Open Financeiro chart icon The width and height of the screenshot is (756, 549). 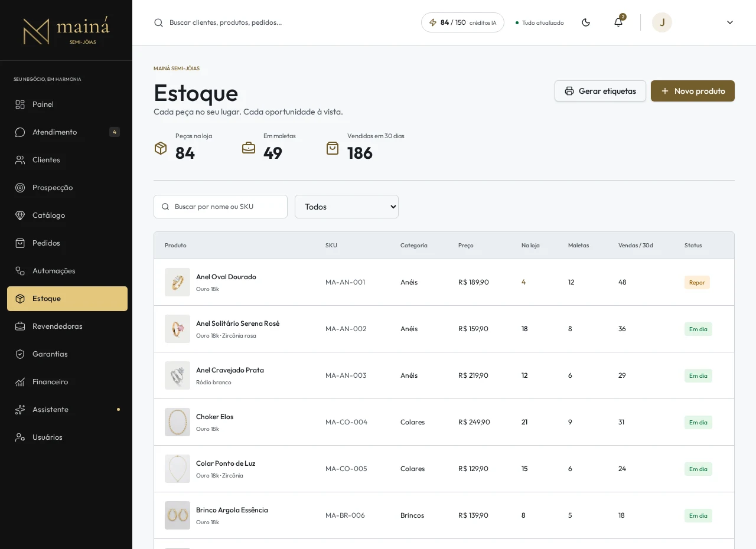[20, 382]
